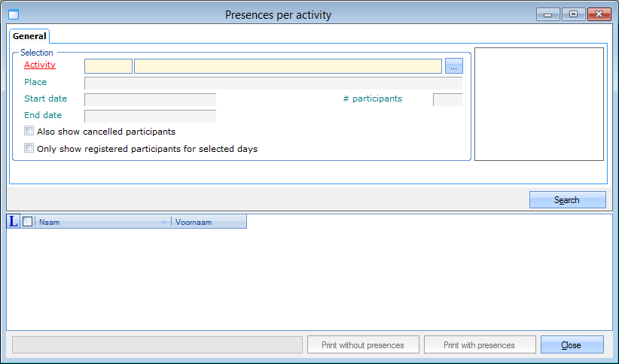Click the window system menu icon
This screenshot has height=364, width=619.
coord(13,14)
